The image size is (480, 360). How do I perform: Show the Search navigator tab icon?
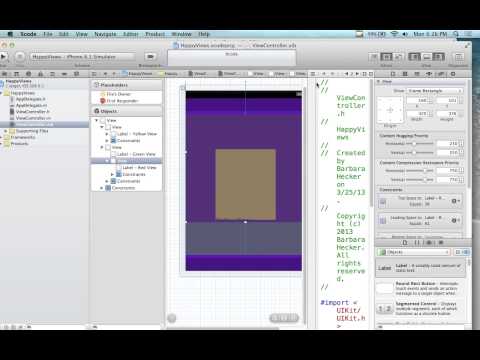tap(28, 74)
